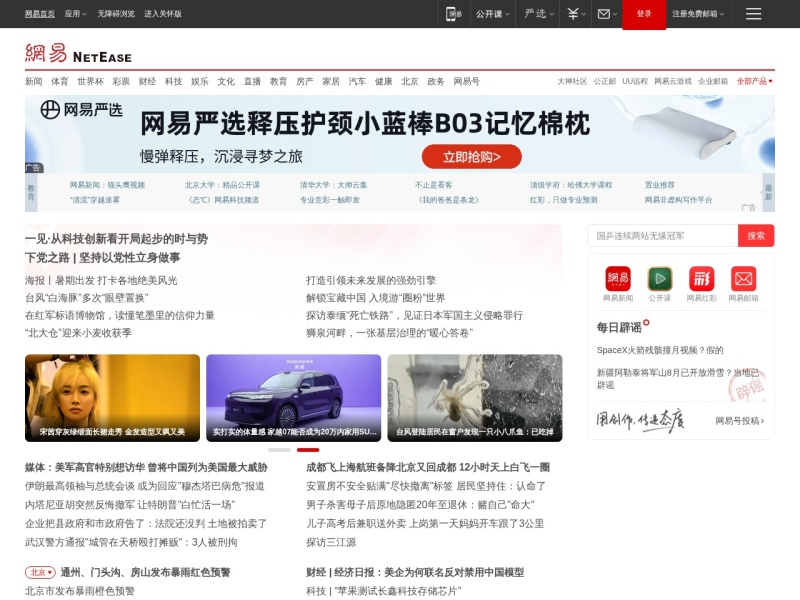Expand the 应用 dropdown

pos(76,14)
